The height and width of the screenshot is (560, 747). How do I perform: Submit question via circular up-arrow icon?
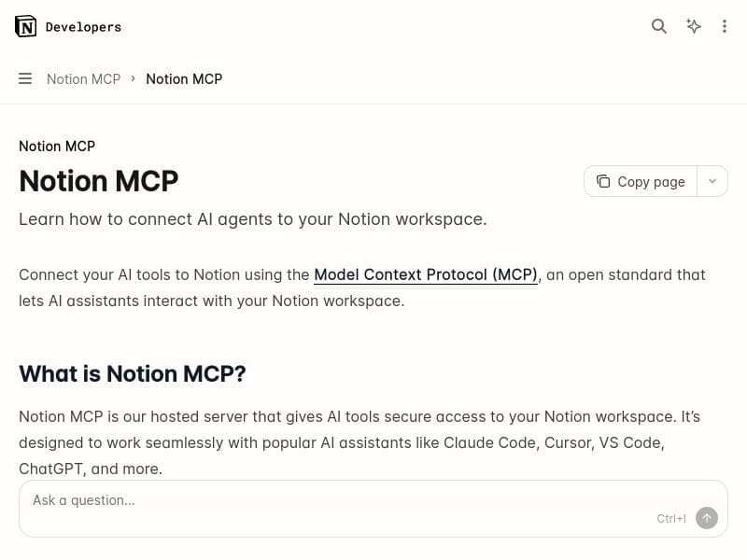pos(707,518)
